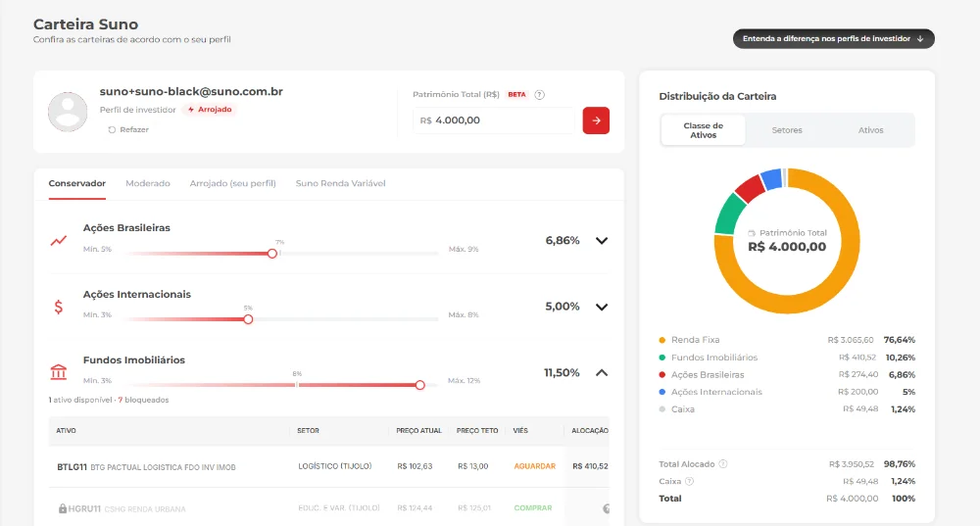Click the Fundos Imobiliários slider handle
980x526 pixels.
(x=420, y=386)
